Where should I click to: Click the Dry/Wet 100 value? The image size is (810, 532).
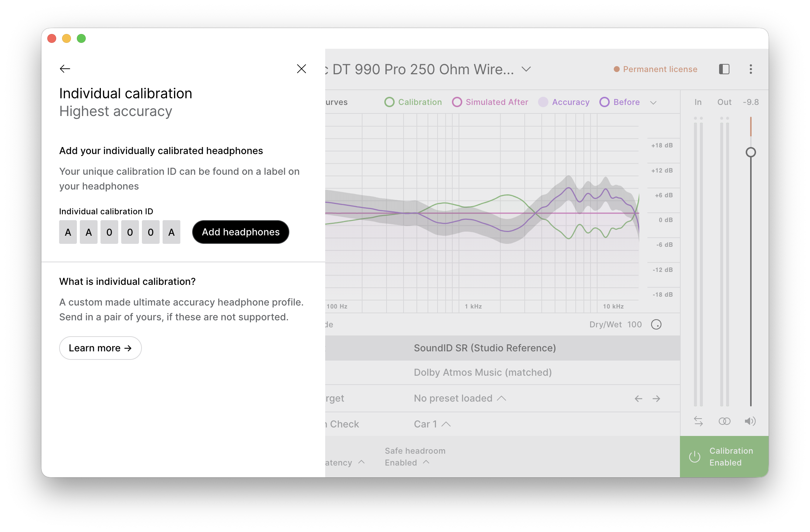634,324
